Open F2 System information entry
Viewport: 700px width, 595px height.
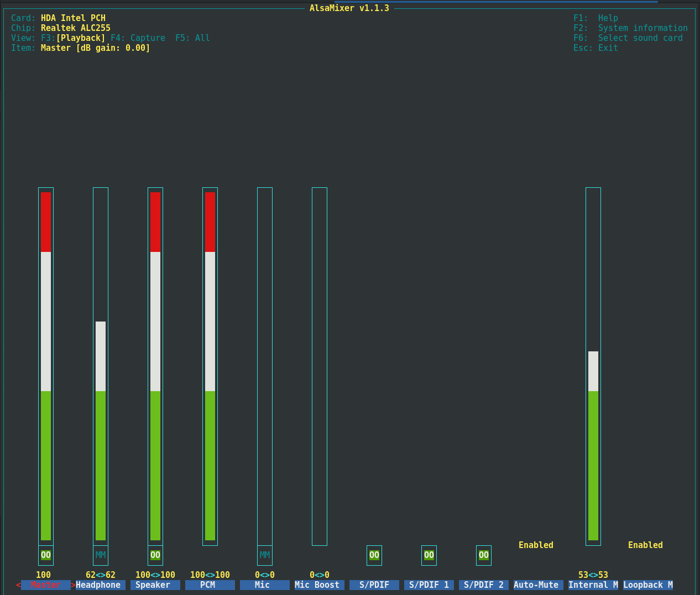tap(630, 28)
